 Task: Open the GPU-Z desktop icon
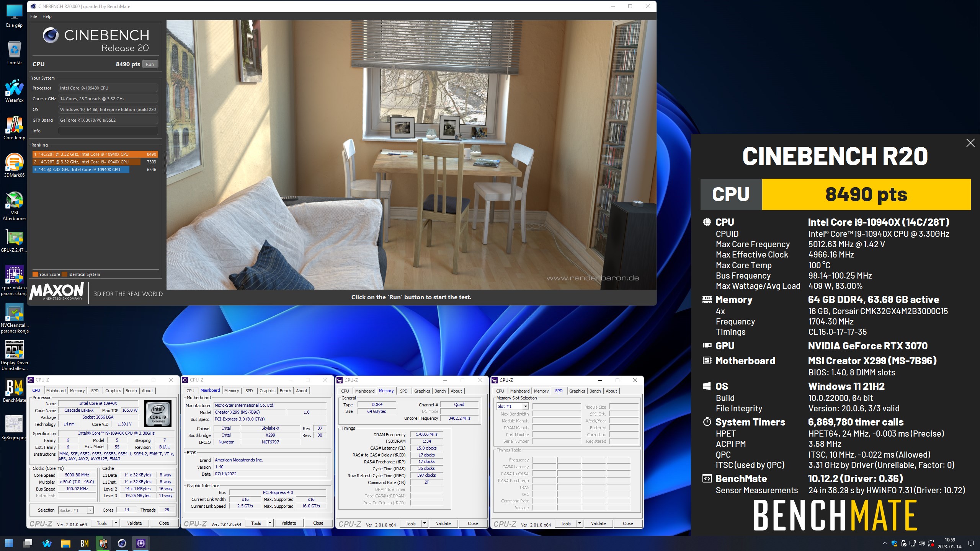pyautogui.click(x=14, y=241)
